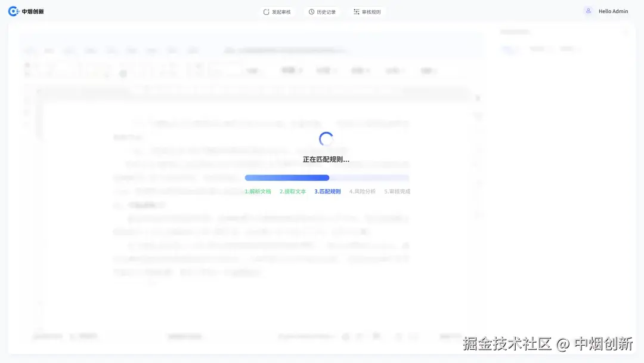Click the clock icon beside 历史记录
Image resolution: width=644 pixels, height=363 pixels.
point(310,11)
